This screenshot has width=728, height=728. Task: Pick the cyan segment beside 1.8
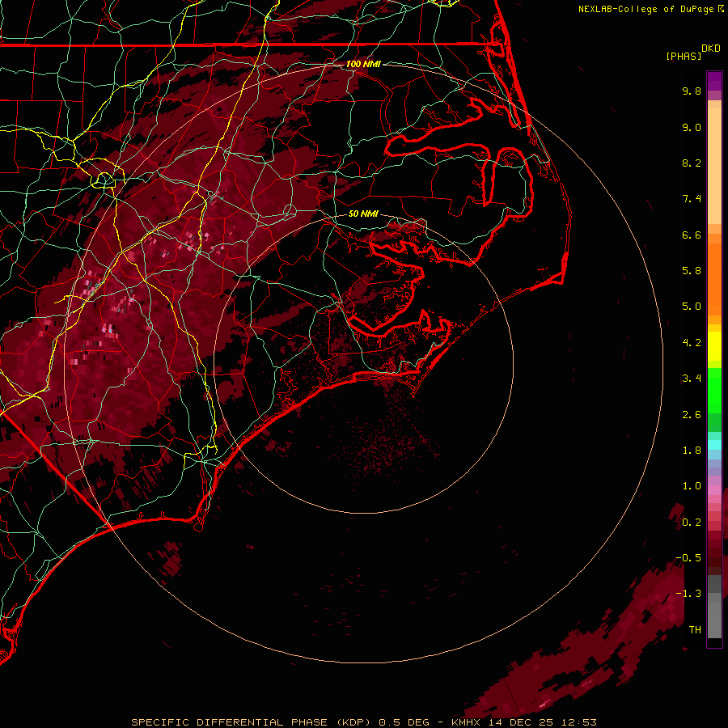[714, 445]
